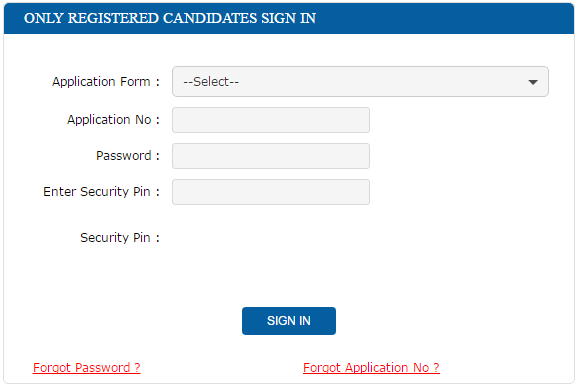The height and width of the screenshot is (387, 577).
Task: Click into the Password field
Action: (271, 156)
